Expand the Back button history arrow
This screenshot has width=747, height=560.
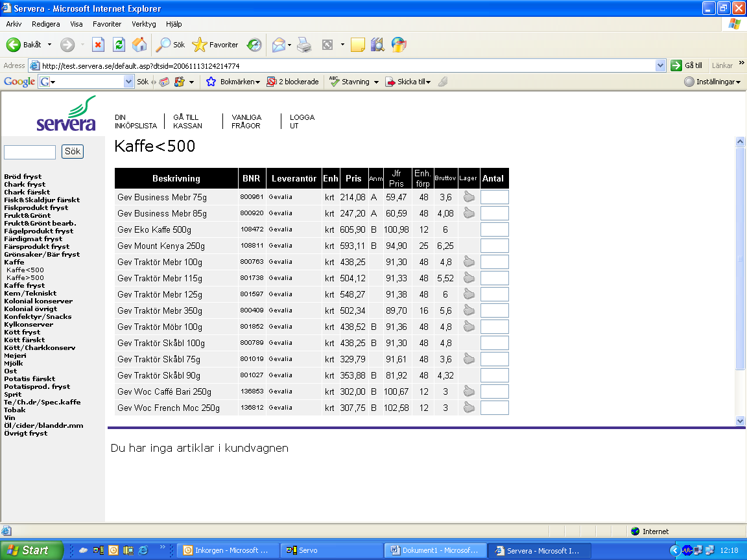(x=49, y=45)
